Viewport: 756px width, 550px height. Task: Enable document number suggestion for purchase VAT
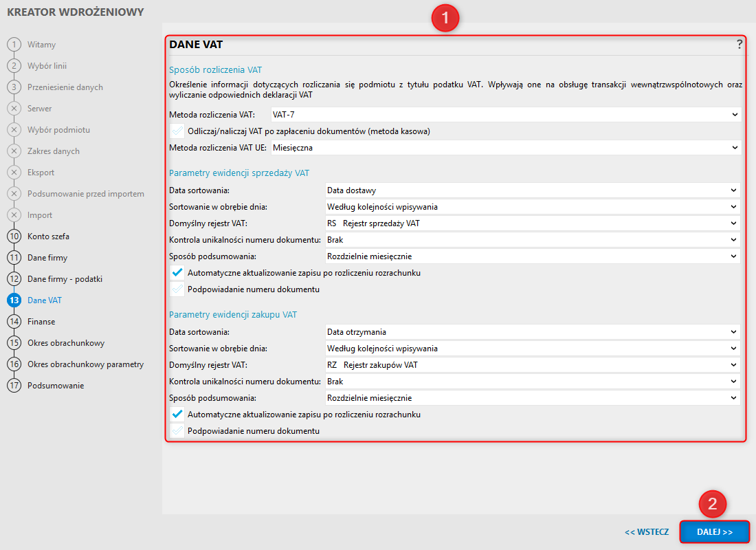pos(177,431)
